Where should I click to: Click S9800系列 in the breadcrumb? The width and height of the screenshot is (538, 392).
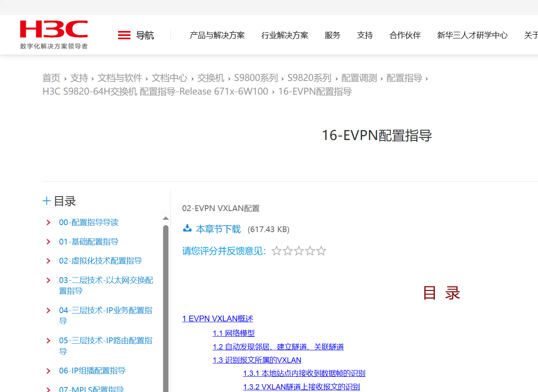[256, 78]
